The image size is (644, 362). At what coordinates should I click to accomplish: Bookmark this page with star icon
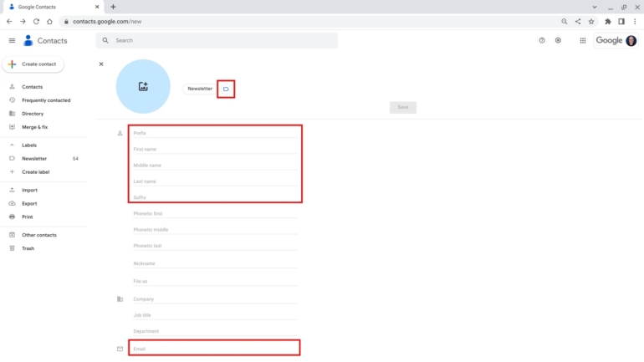click(x=591, y=22)
